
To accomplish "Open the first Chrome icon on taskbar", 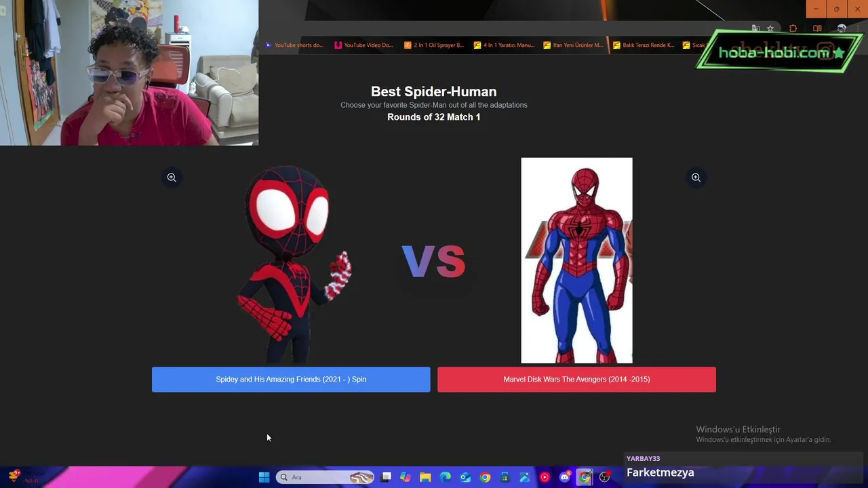I will click(485, 477).
